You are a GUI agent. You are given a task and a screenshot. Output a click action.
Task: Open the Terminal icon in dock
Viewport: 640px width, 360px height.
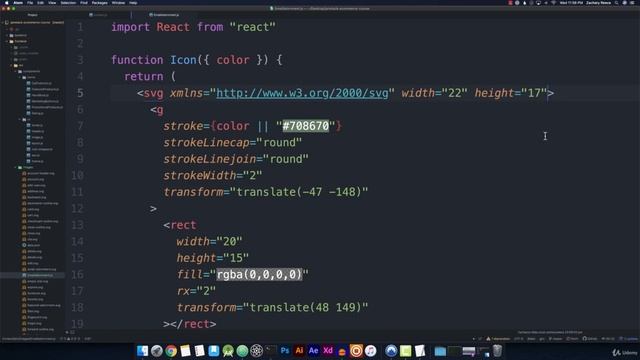pyautogui.click(x=271, y=351)
